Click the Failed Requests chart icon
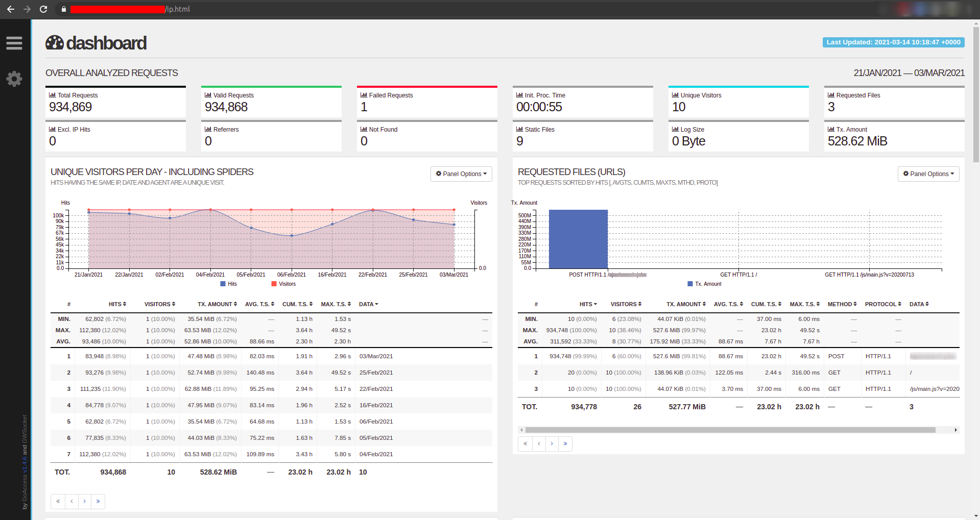Screen dimensions: 980x520 coord(364,95)
